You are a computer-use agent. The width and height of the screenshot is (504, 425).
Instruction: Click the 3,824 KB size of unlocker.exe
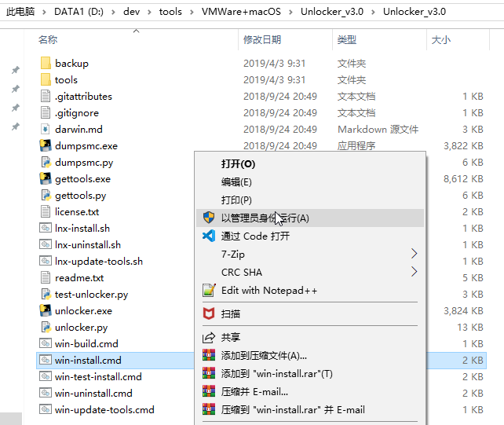[x=463, y=310]
